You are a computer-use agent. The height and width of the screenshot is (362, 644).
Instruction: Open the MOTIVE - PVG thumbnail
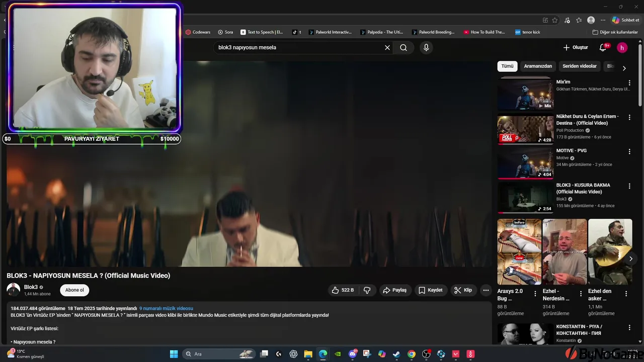click(525, 163)
